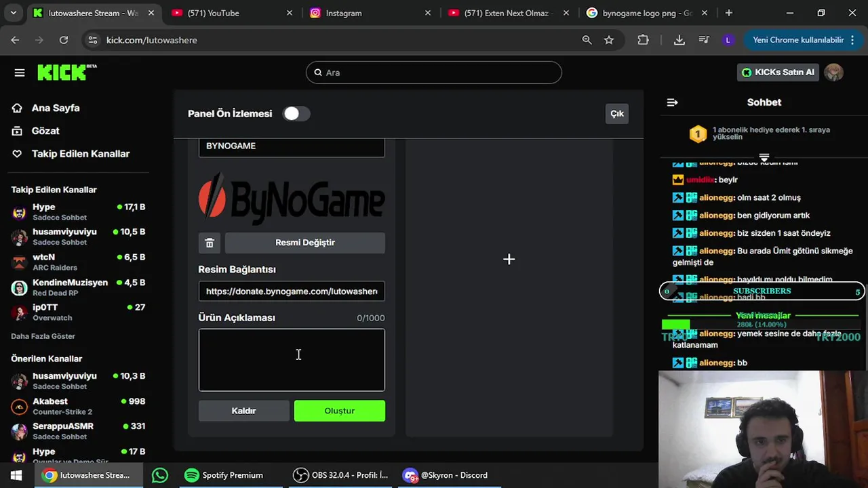Click the Ara search field
868x488 pixels.
[434, 73]
